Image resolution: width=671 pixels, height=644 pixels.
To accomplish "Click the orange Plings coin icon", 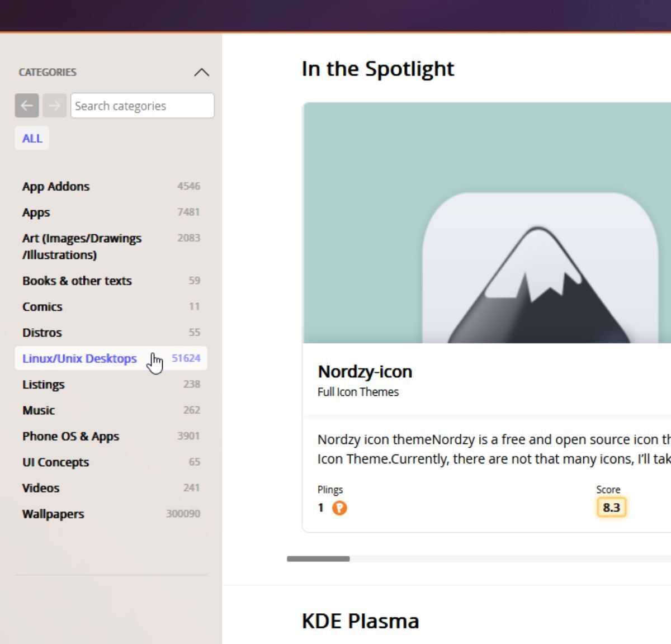I will point(339,508).
